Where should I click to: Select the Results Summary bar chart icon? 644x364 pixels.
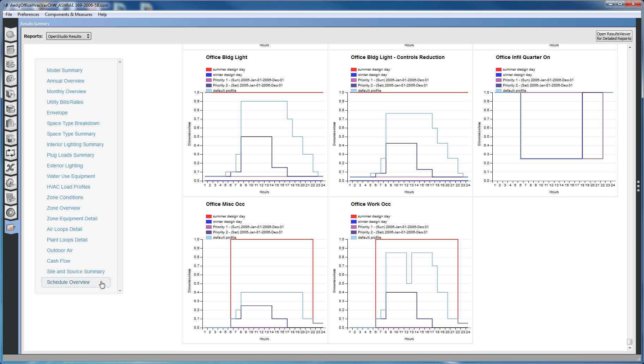11,227
